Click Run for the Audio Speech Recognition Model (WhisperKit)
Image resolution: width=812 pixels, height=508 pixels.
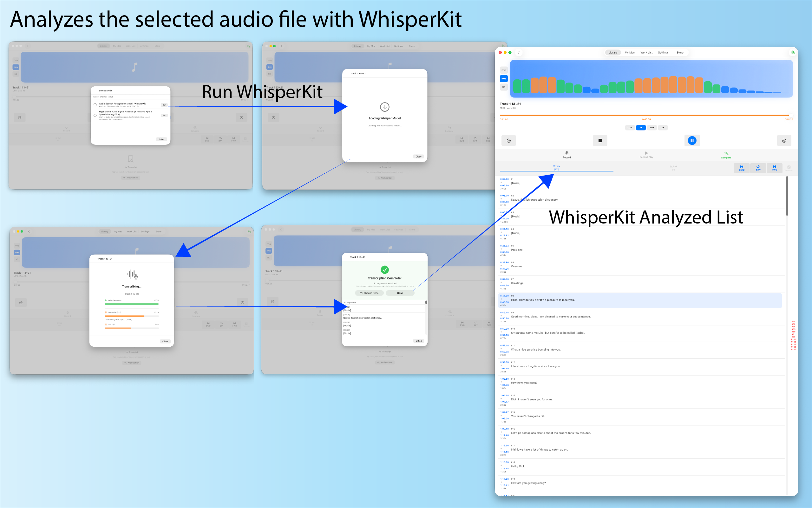pos(164,105)
